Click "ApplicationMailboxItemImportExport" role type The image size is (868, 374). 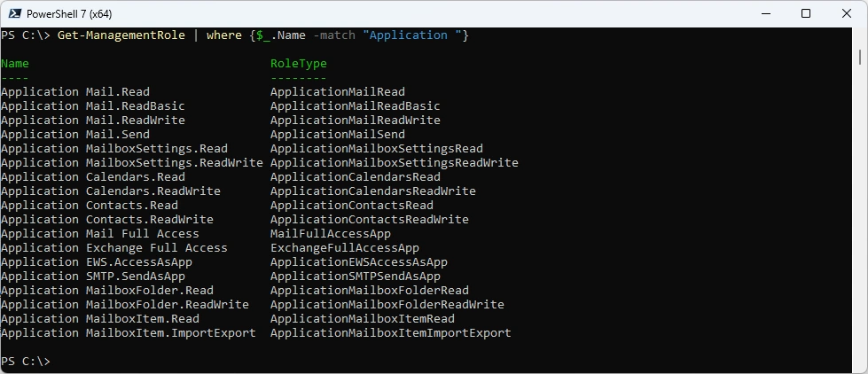coord(390,333)
